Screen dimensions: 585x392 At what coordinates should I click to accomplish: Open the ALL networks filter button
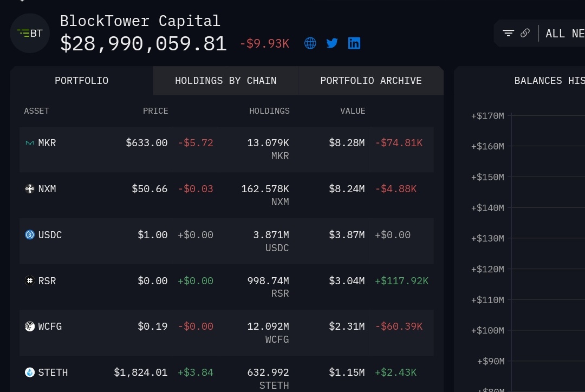coord(565,34)
